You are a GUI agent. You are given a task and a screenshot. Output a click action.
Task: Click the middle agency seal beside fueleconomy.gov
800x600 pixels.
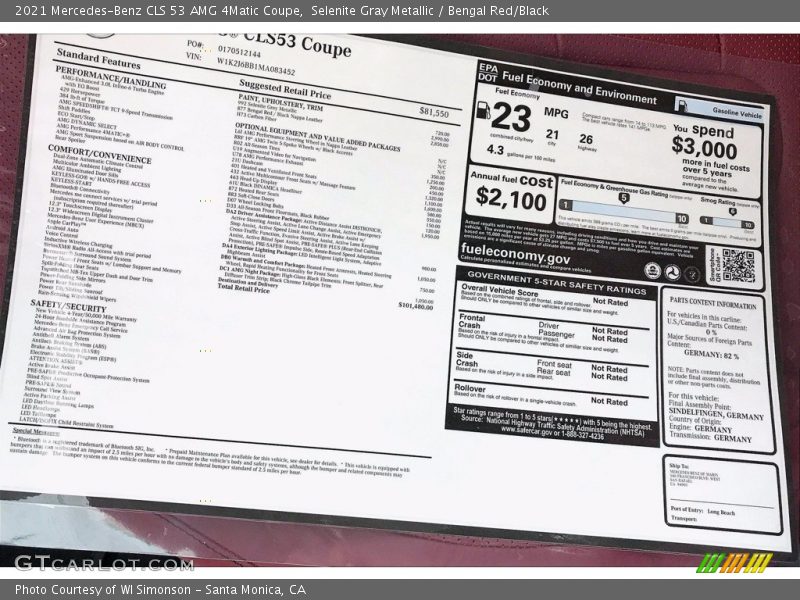click(673, 272)
